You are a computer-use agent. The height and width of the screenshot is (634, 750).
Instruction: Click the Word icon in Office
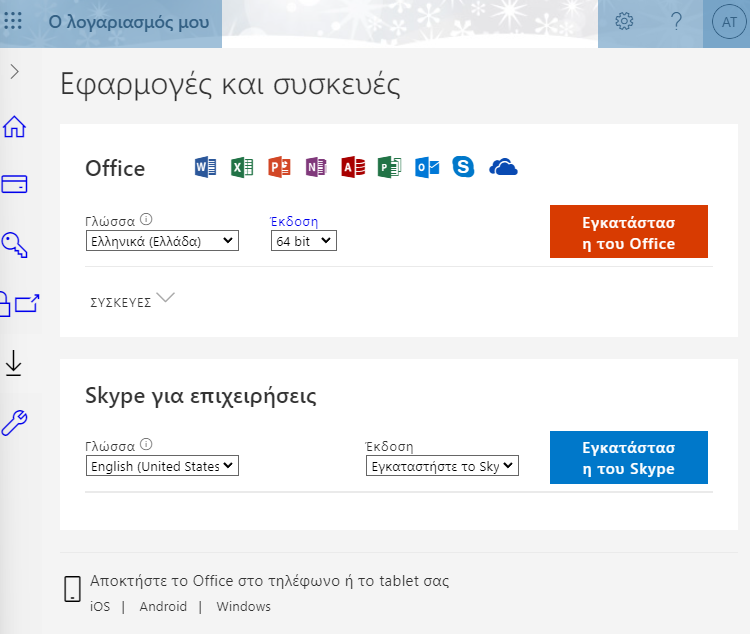click(x=205, y=167)
